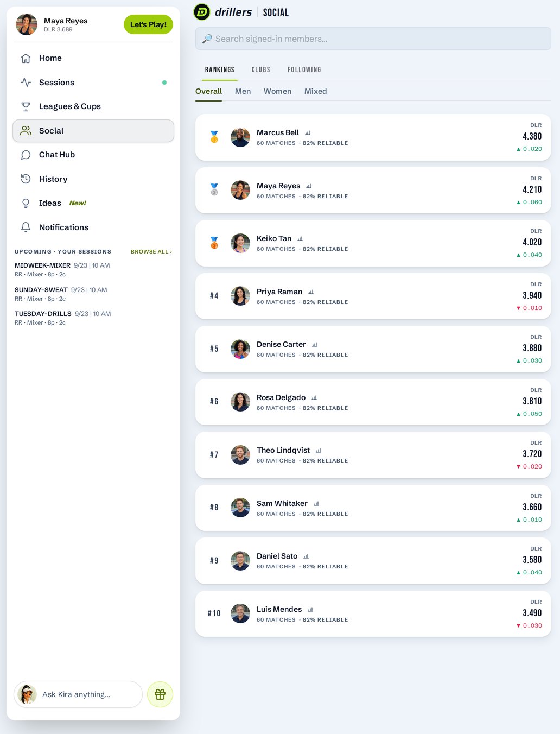The image size is (560, 734).
Task: Select the Overall rankings filter
Action: [209, 91]
